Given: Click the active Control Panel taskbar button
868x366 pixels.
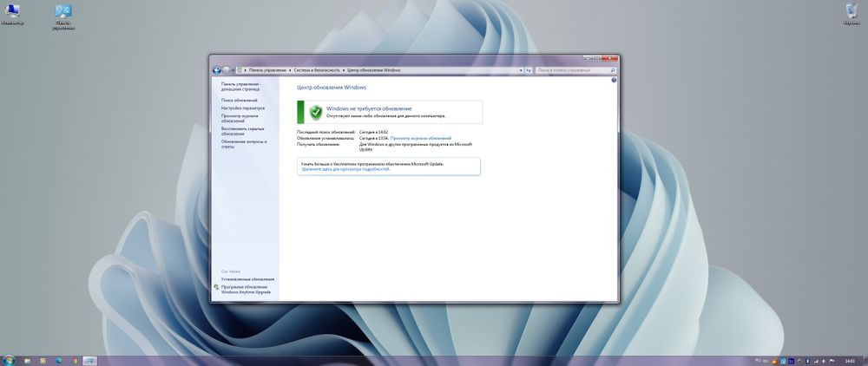Looking at the screenshot, I should (89, 361).
